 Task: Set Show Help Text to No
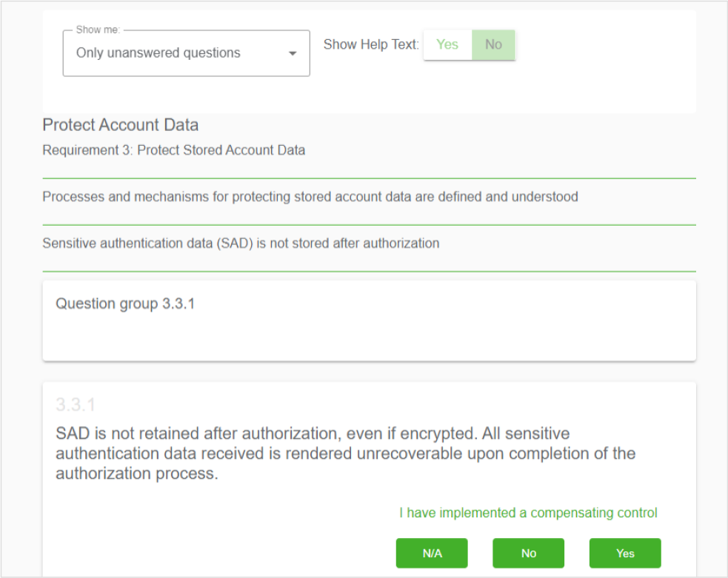point(493,44)
